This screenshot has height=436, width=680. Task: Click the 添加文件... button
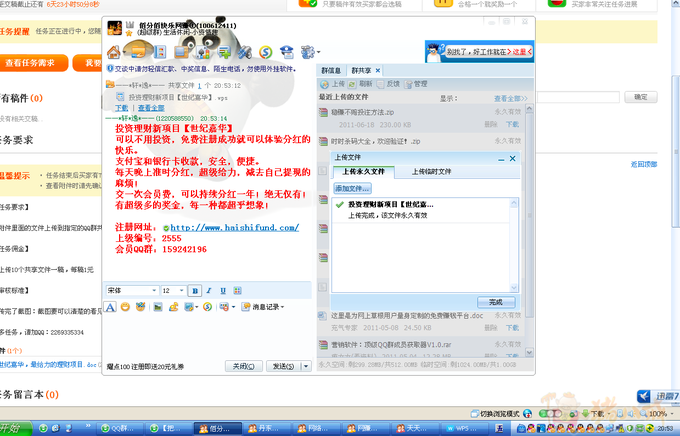pos(352,188)
